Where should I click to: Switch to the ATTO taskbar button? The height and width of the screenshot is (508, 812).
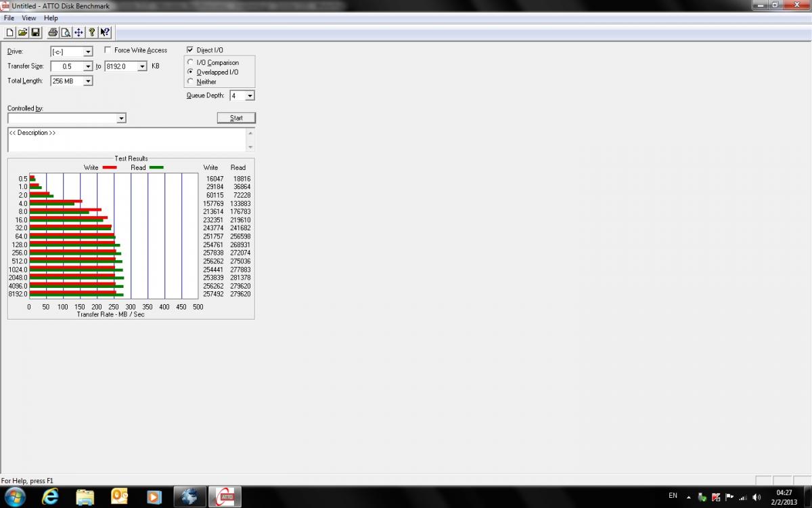tap(225, 496)
